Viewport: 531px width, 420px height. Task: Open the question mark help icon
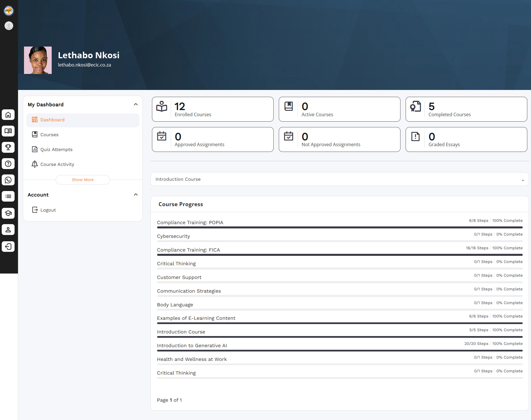pos(8,164)
